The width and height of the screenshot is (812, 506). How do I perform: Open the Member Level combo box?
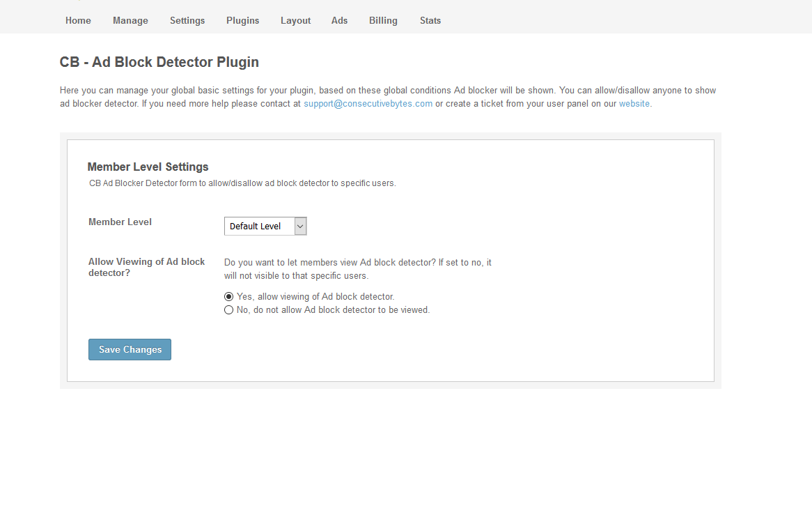258,226
